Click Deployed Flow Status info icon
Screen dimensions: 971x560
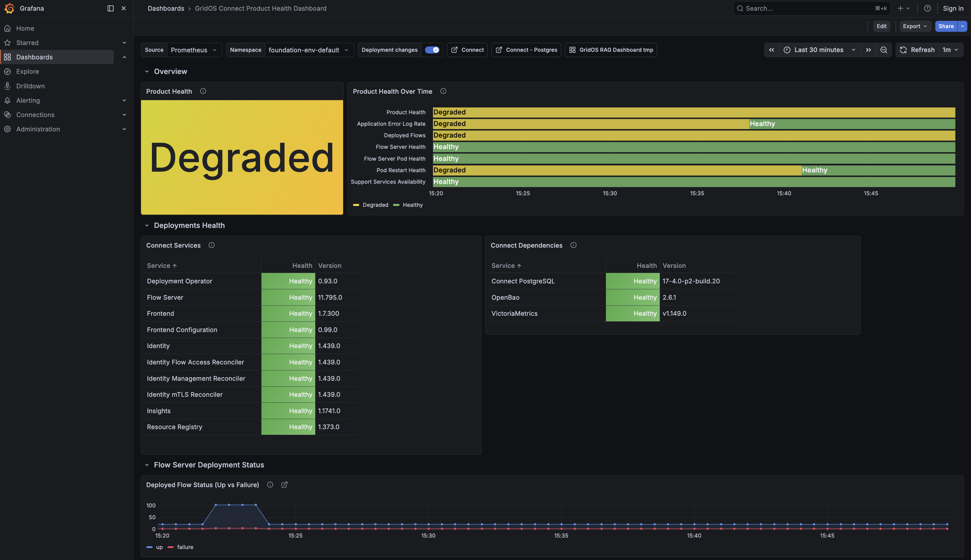click(270, 485)
